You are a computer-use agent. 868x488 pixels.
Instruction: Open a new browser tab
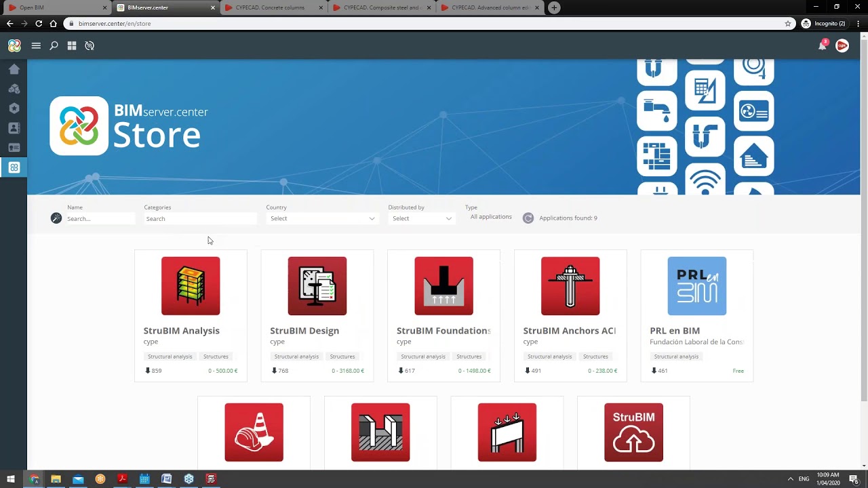(x=554, y=7)
